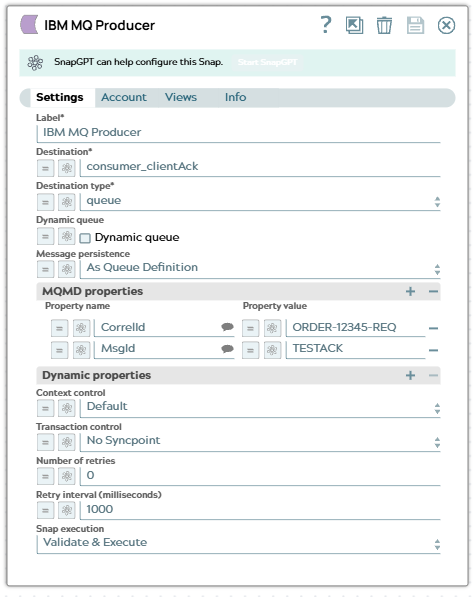Click the Start SnapGPT button
Screen dimensions: 474x597
click(x=267, y=62)
